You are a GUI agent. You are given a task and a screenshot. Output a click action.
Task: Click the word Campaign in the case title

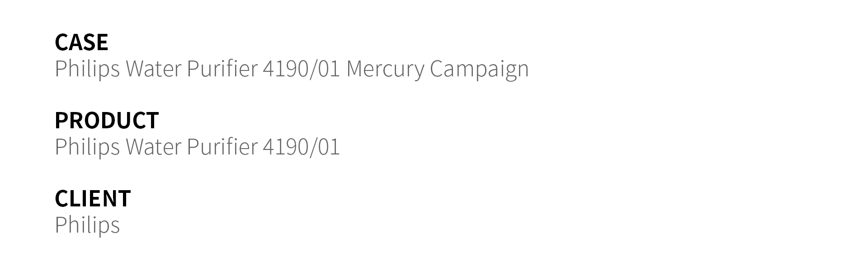pos(479,69)
